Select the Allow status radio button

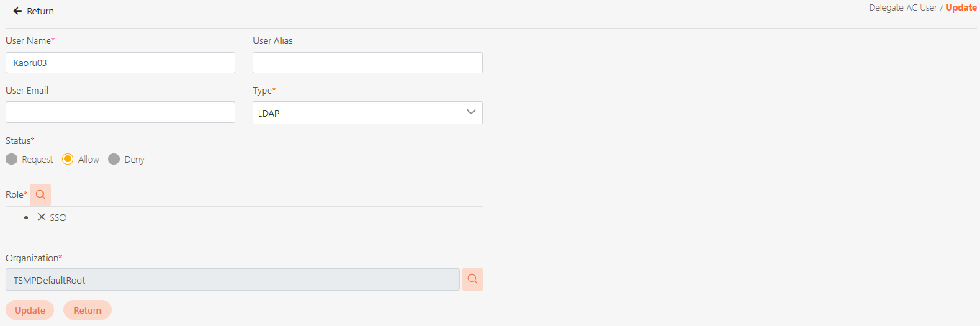click(68, 160)
